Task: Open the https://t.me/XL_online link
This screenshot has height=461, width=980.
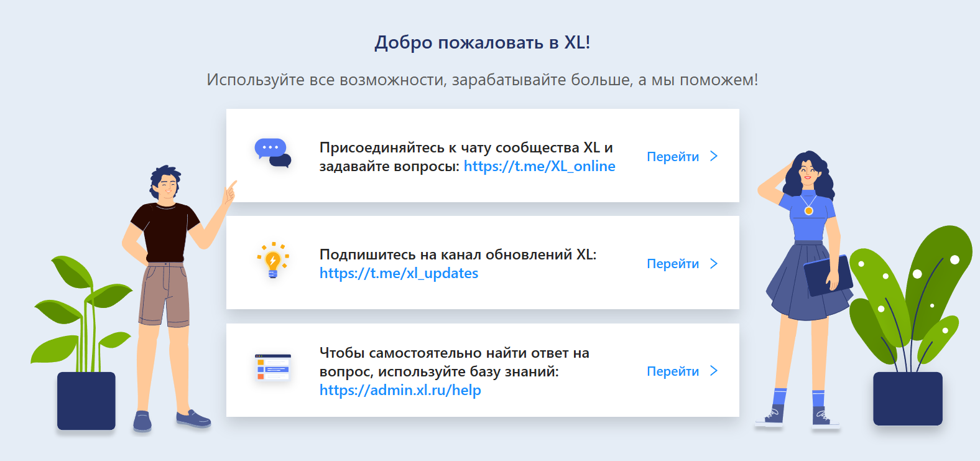Action: (x=539, y=166)
